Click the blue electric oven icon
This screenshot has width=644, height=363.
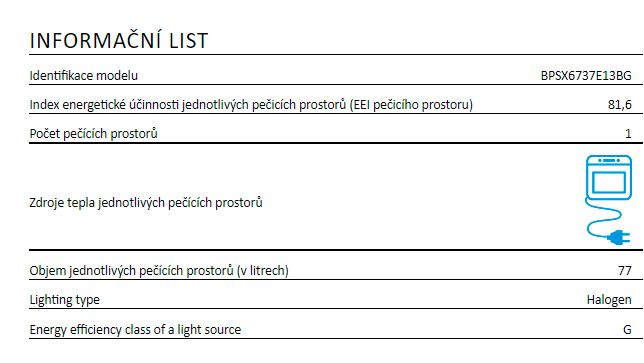tap(608, 200)
